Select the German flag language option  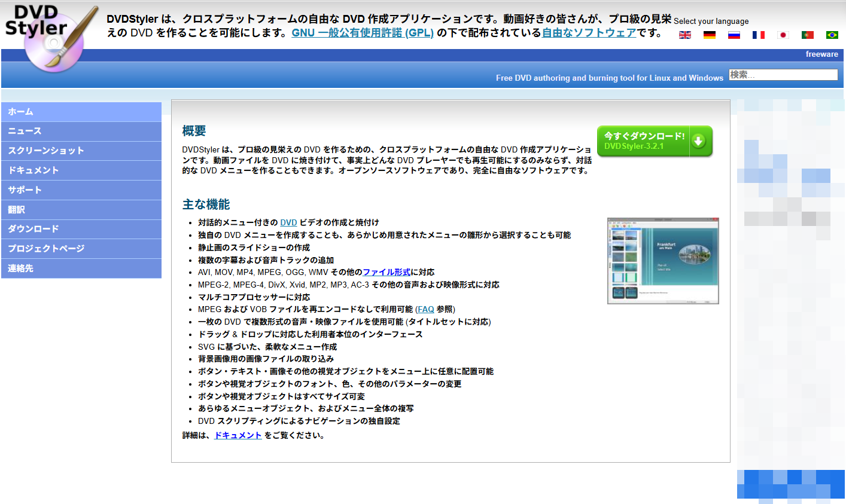[x=710, y=35]
